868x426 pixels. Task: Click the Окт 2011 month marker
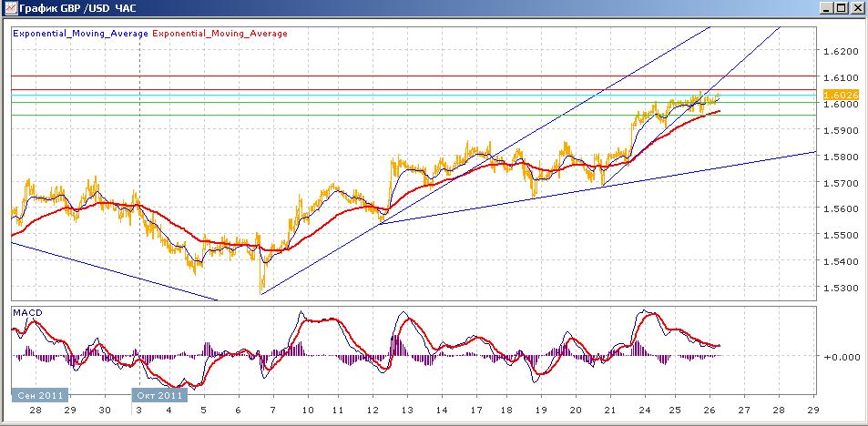click(159, 395)
